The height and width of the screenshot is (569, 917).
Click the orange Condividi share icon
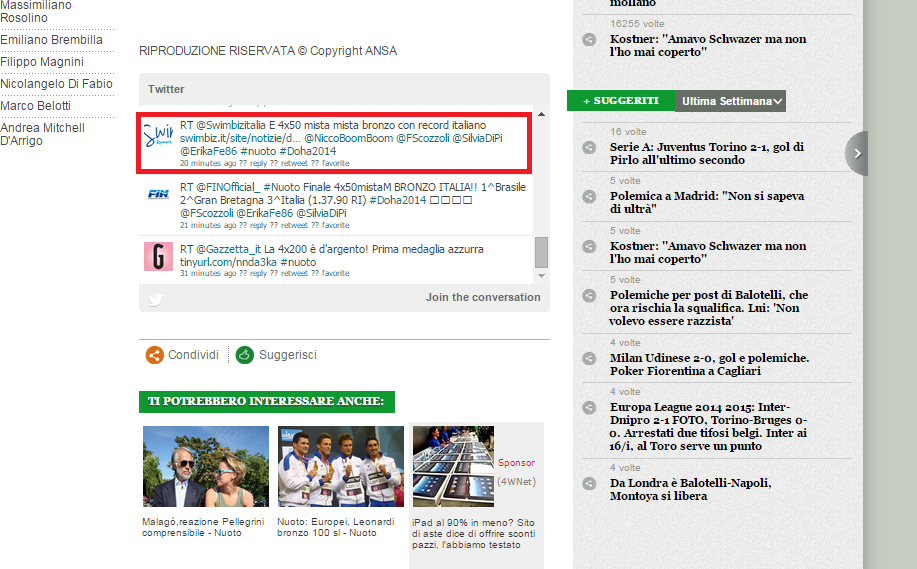coord(154,355)
